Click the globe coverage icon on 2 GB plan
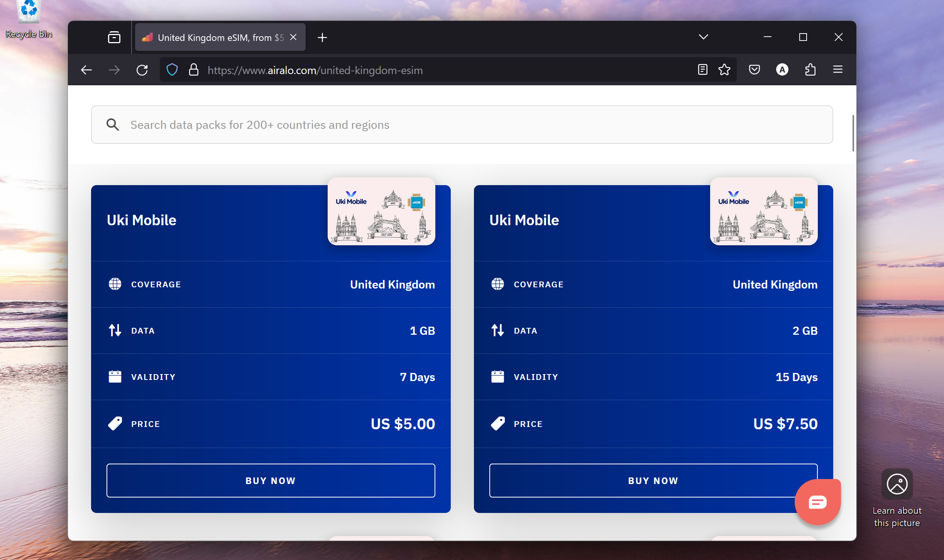The width and height of the screenshot is (944, 560). point(497,284)
